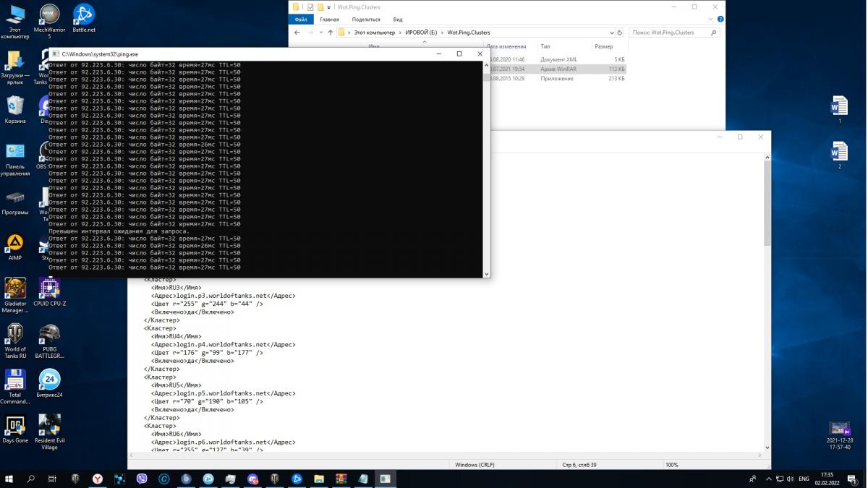Select the Этот компьютер desktop icon
The height and width of the screenshot is (488, 868).
15,21
